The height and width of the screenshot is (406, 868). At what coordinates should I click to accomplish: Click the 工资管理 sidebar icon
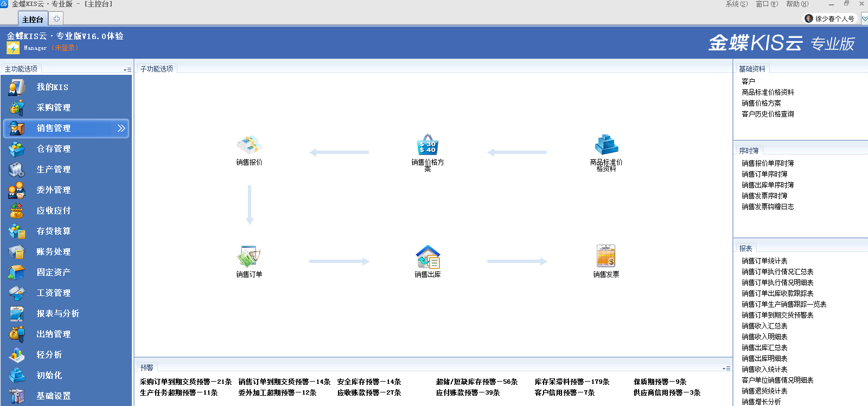17,293
